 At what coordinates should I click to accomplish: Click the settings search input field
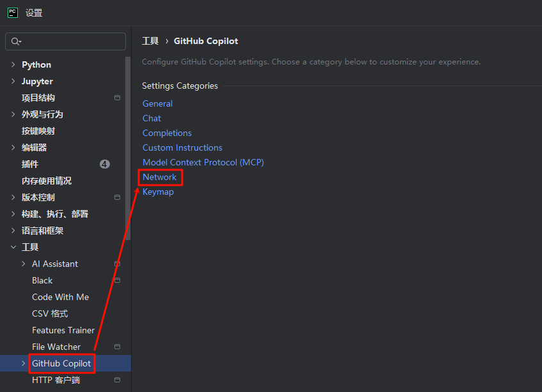pyautogui.click(x=72, y=41)
